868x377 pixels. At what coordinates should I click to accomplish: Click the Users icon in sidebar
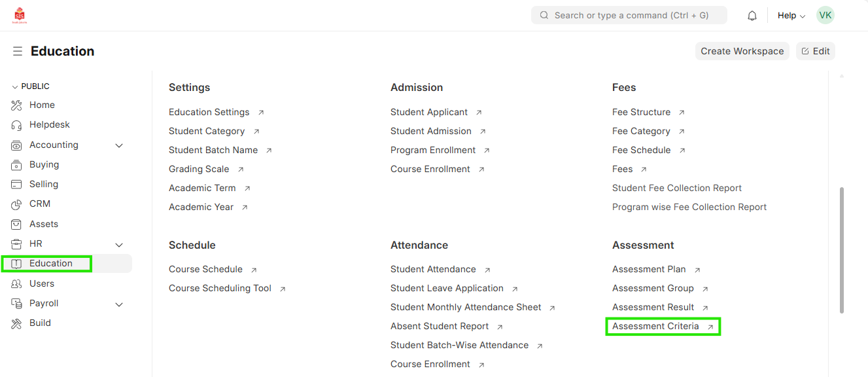pyautogui.click(x=17, y=284)
